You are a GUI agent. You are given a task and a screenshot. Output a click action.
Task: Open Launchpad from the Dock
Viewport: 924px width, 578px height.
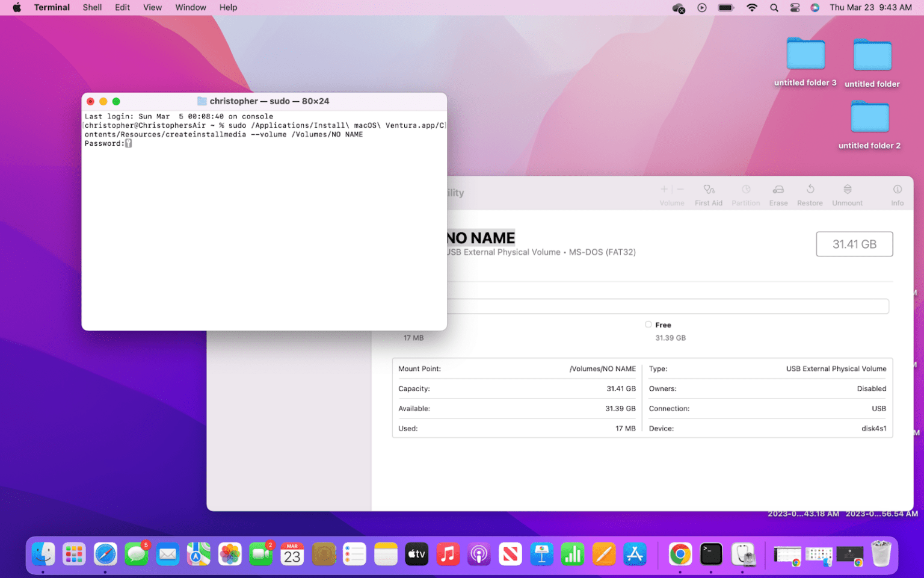(x=74, y=554)
